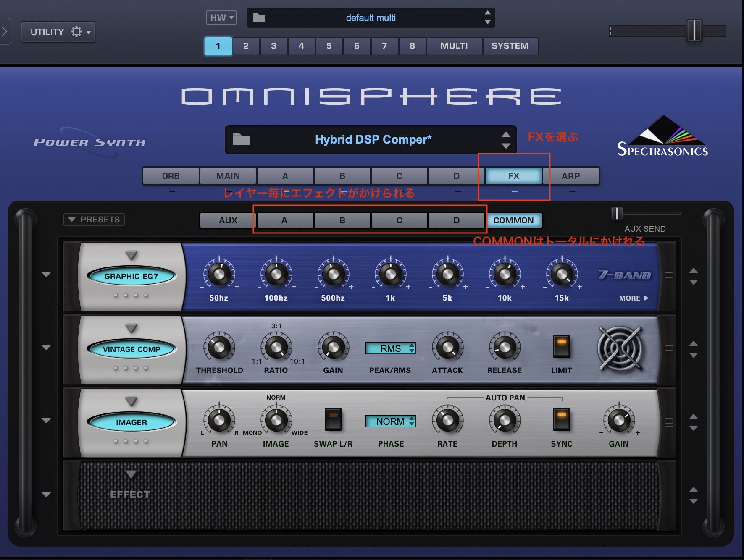Open the Peak/RMS mode selector

391,348
